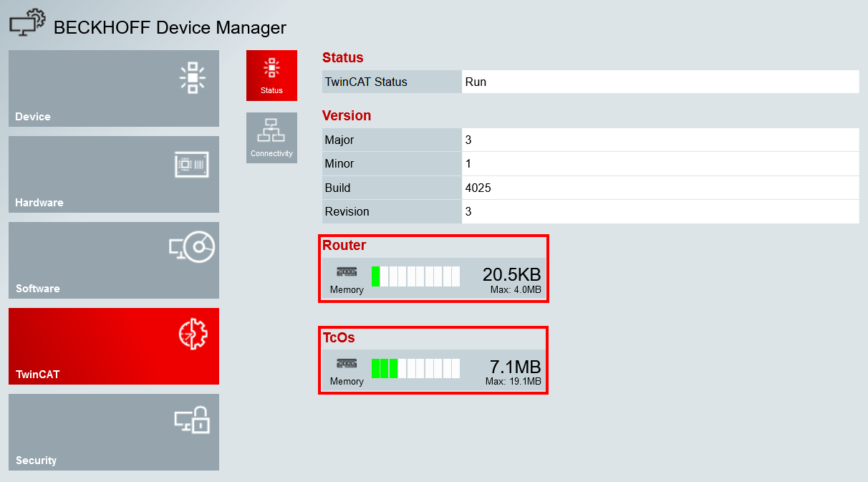Screen dimensions: 868x482
Task: Click the Version section heading
Action: pos(347,115)
